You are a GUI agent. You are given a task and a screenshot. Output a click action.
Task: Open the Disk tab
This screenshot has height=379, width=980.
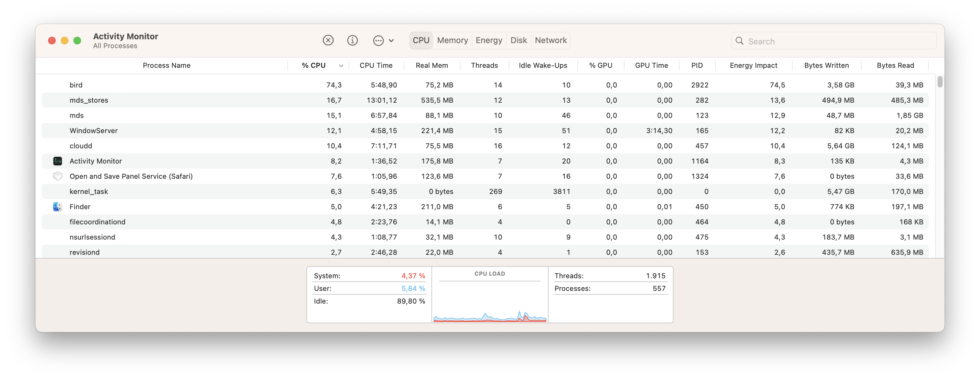[x=518, y=40]
